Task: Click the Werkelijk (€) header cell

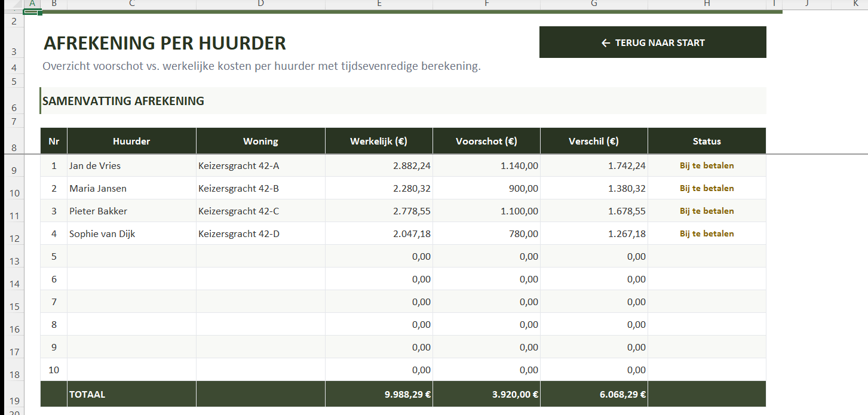Action: click(x=379, y=142)
